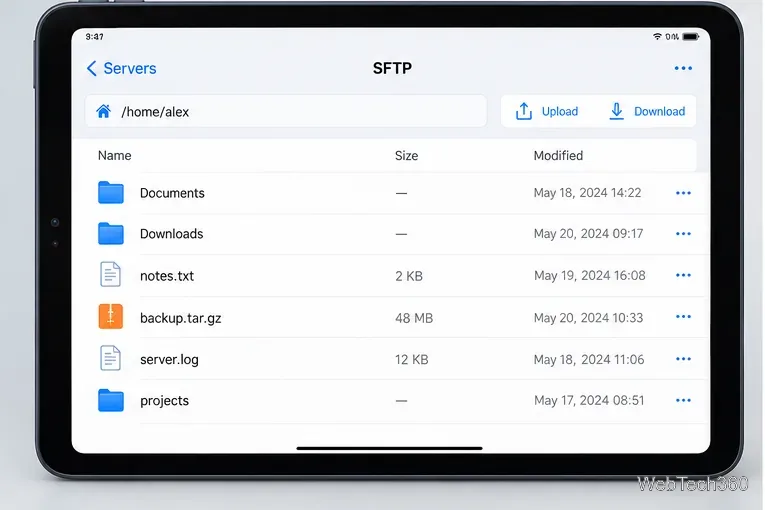Open more options for Documents row
Viewport: 765px width, 510px height.
683,193
